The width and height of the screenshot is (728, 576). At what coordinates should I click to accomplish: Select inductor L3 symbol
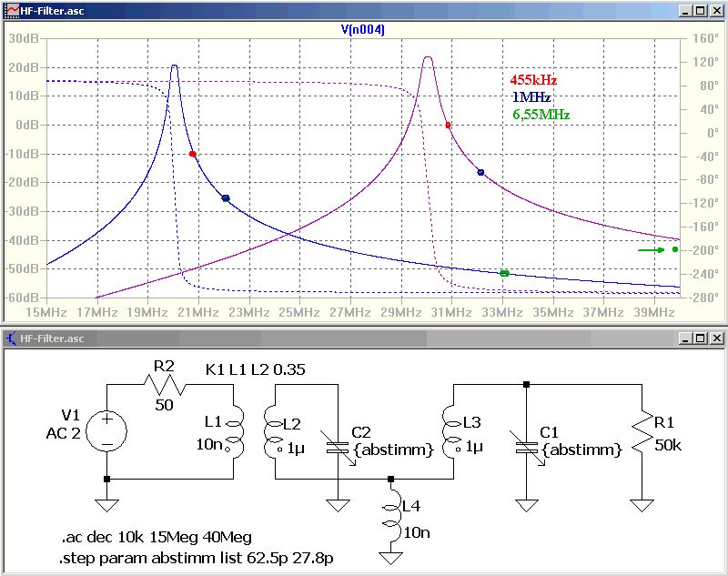[453, 431]
